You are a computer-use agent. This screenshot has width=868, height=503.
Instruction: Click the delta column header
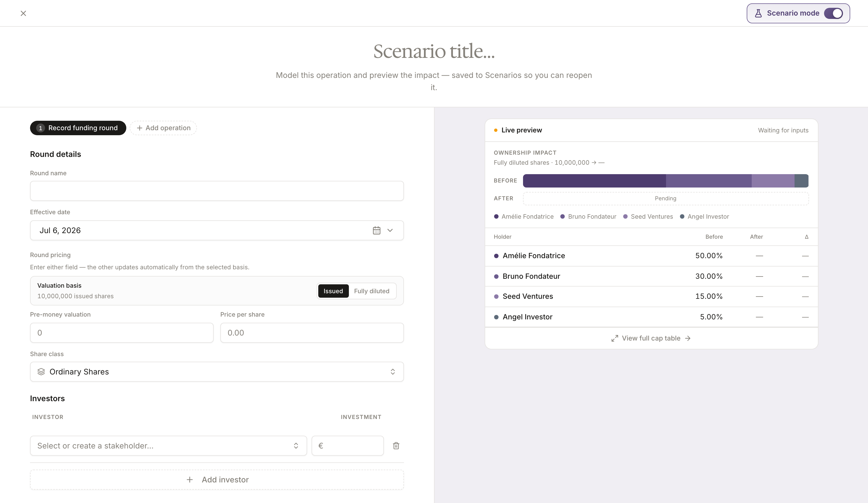pyautogui.click(x=806, y=237)
